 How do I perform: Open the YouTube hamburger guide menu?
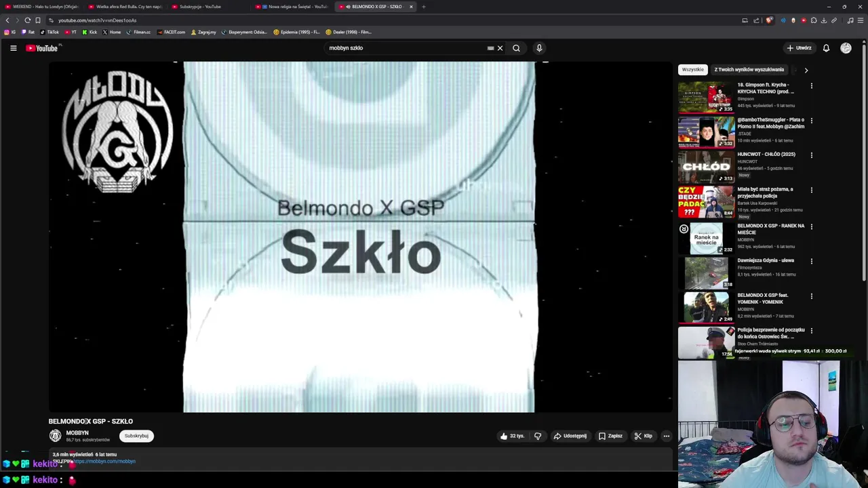tap(13, 48)
